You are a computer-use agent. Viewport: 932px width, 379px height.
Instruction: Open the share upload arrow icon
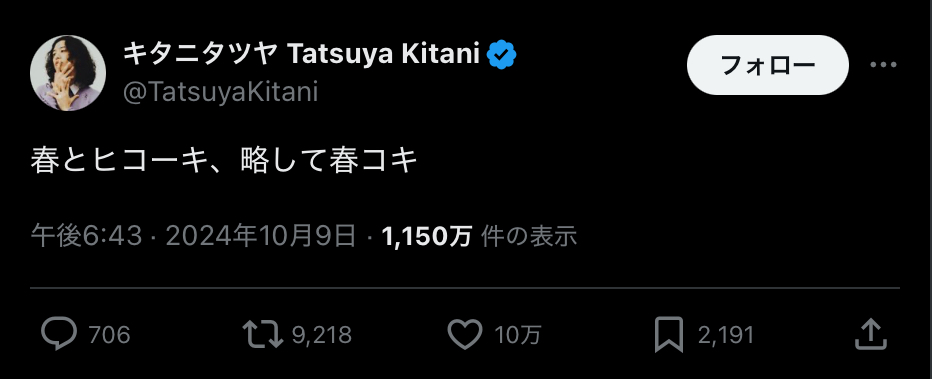(x=871, y=334)
